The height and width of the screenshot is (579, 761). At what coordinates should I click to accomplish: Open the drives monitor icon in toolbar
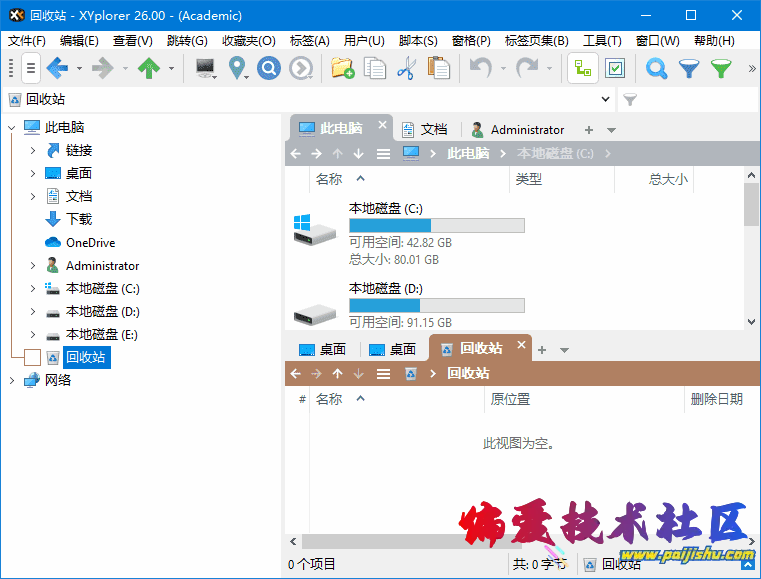click(205, 68)
